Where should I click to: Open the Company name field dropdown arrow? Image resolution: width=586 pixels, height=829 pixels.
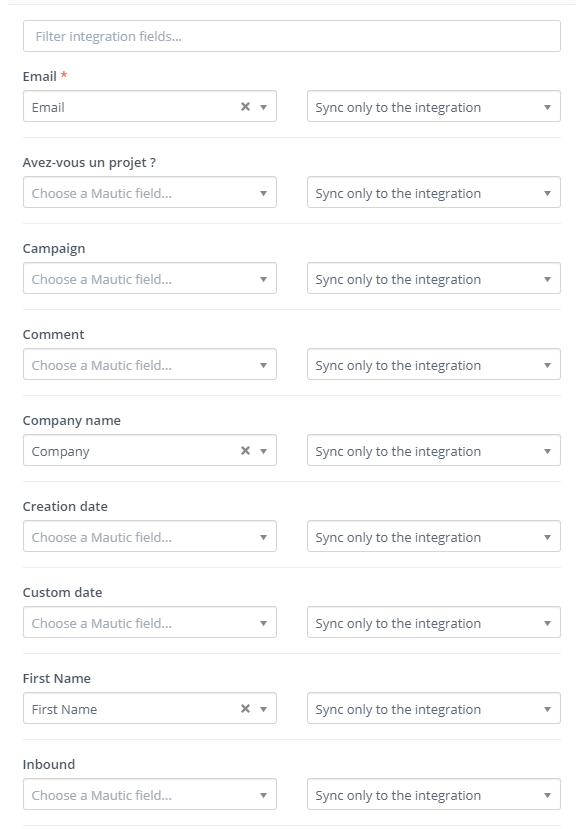click(x=263, y=451)
